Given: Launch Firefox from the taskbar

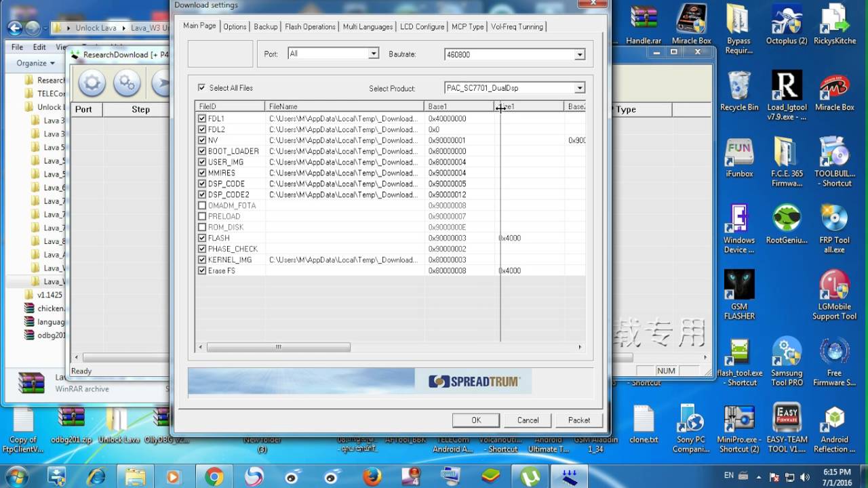Looking at the screenshot, I should click(x=372, y=476).
